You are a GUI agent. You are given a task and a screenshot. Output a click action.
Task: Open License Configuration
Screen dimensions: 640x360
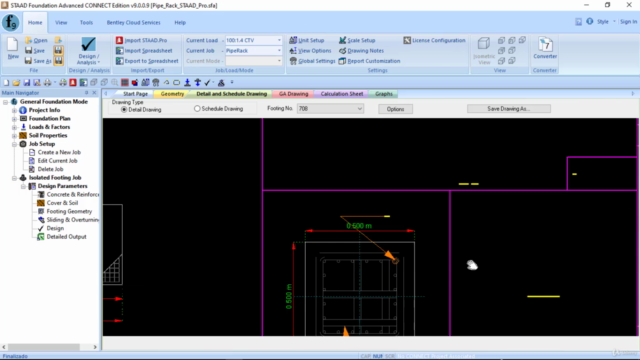[x=434, y=40]
